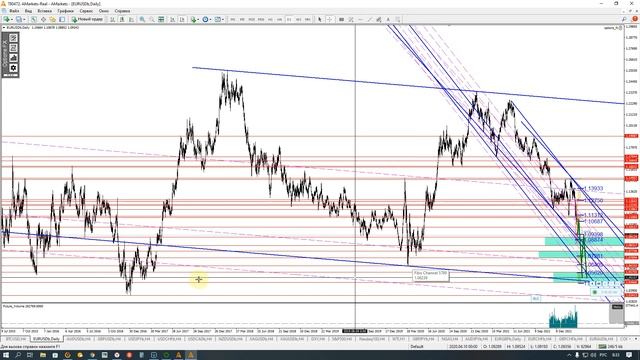Click the search magnifier in toolbar
Viewport: 640px width, 360px height.
pos(624,19)
